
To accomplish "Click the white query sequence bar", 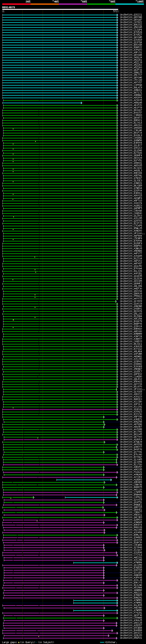I will point(60,9).
